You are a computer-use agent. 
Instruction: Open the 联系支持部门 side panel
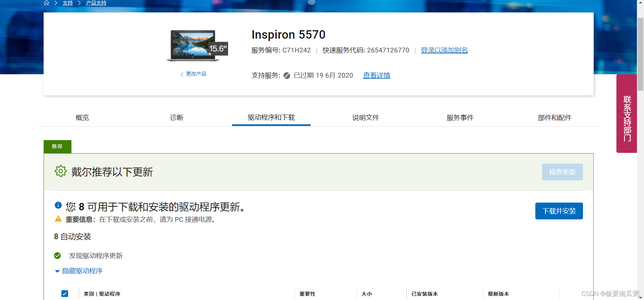[x=627, y=114]
